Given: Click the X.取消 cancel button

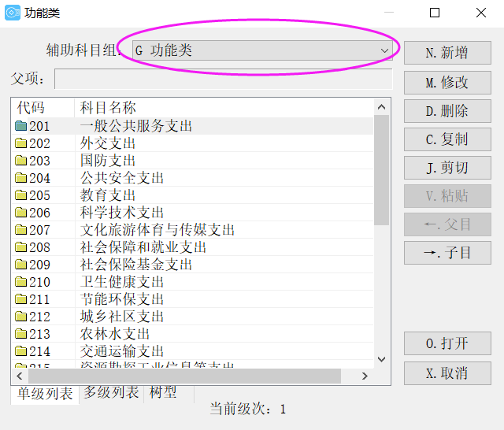Looking at the screenshot, I should click(447, 373).
